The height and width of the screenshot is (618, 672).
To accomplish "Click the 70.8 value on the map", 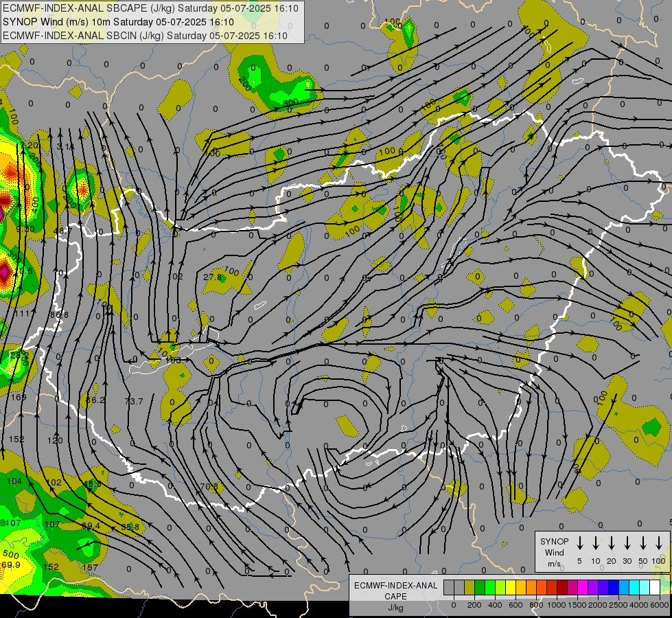I will click(x=209, y=487).
